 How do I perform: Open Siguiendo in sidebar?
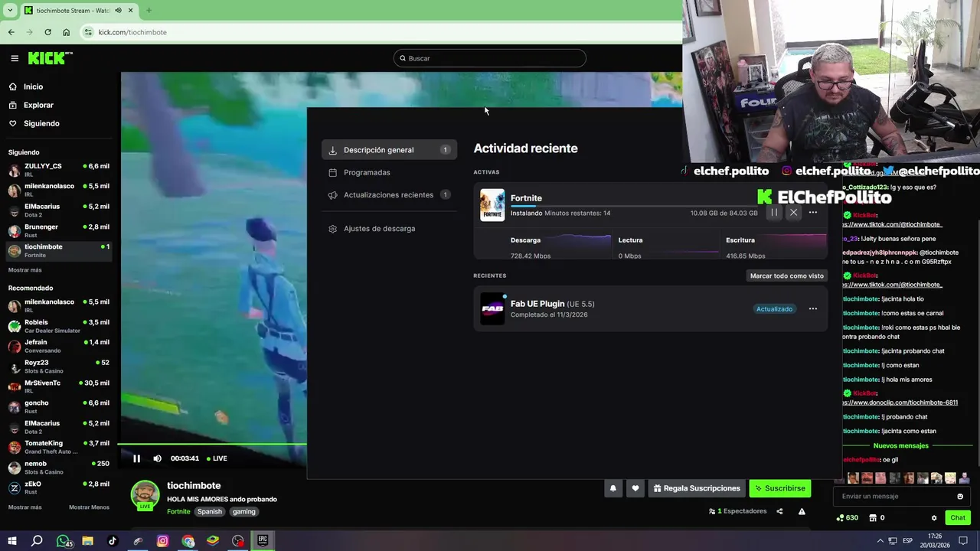[x=41, y=123]
